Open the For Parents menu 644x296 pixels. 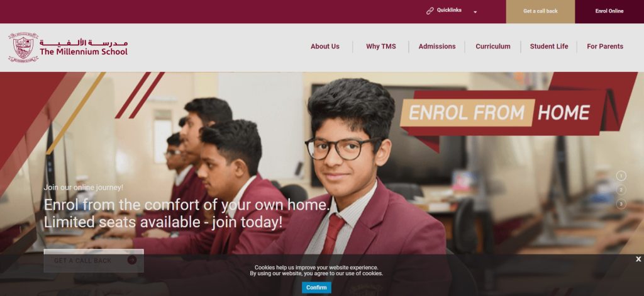click(x=605, y=47)
